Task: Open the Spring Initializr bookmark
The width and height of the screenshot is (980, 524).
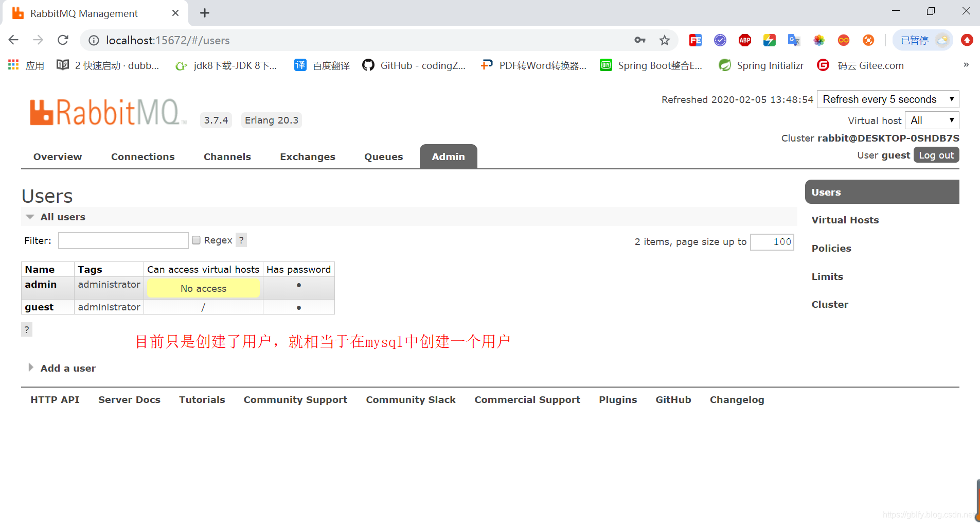Action: 761,65
